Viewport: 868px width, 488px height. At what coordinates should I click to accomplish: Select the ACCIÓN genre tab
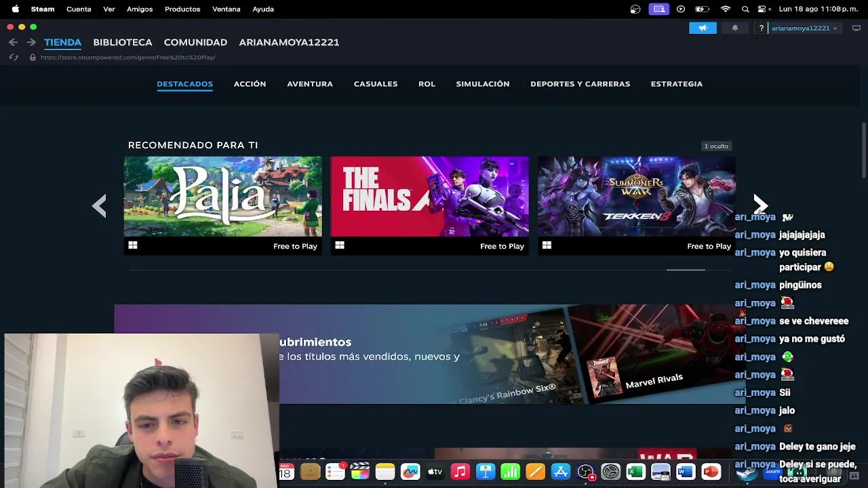tap(250, 84)
